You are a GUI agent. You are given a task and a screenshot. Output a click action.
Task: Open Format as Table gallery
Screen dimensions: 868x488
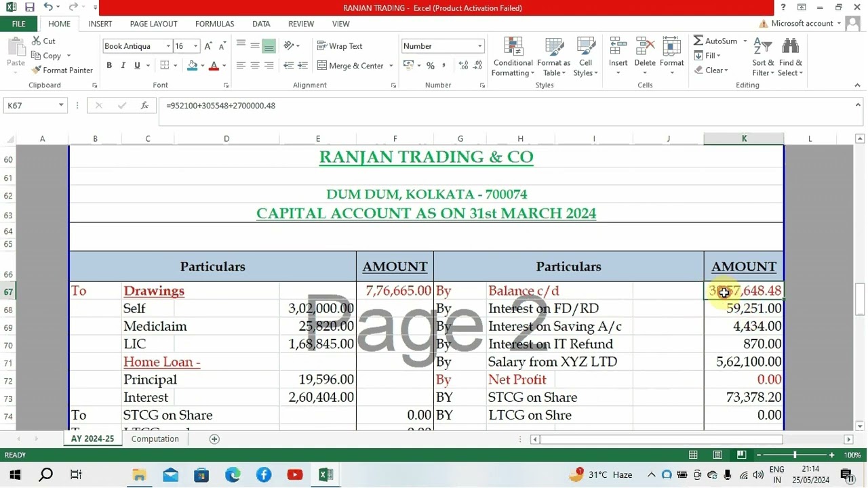pyautogui.click(x=554, y=57)
